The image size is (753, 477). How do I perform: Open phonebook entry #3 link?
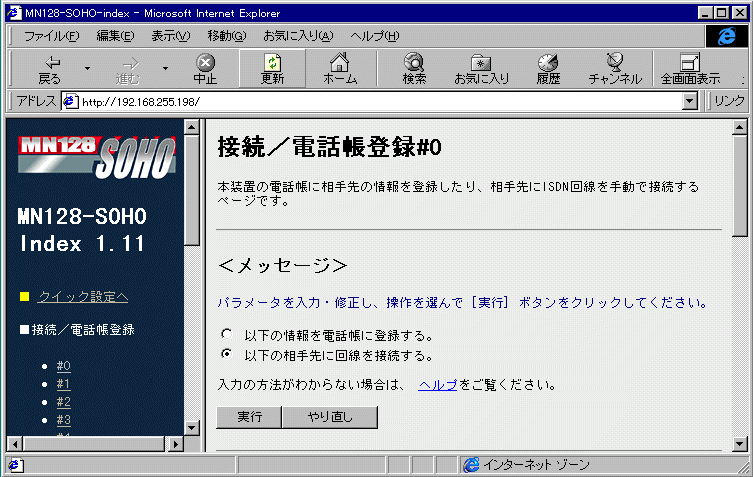click(63, 420)
